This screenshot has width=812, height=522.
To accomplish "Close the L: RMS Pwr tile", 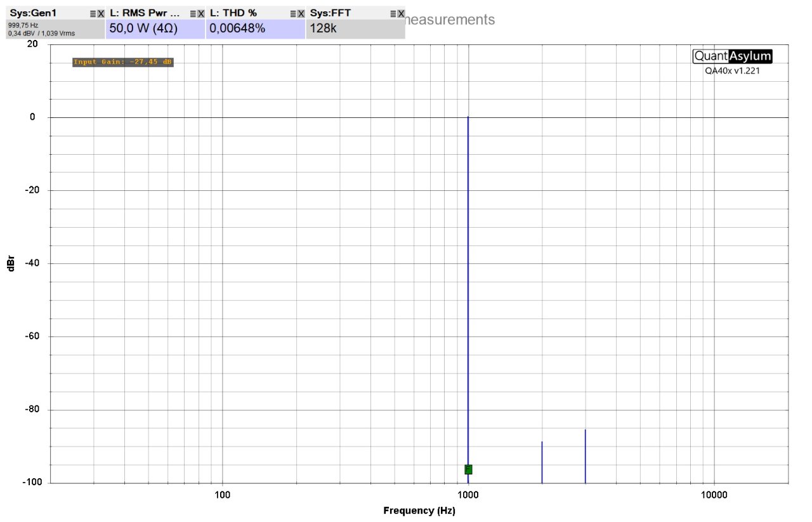I will pos(201,13).
